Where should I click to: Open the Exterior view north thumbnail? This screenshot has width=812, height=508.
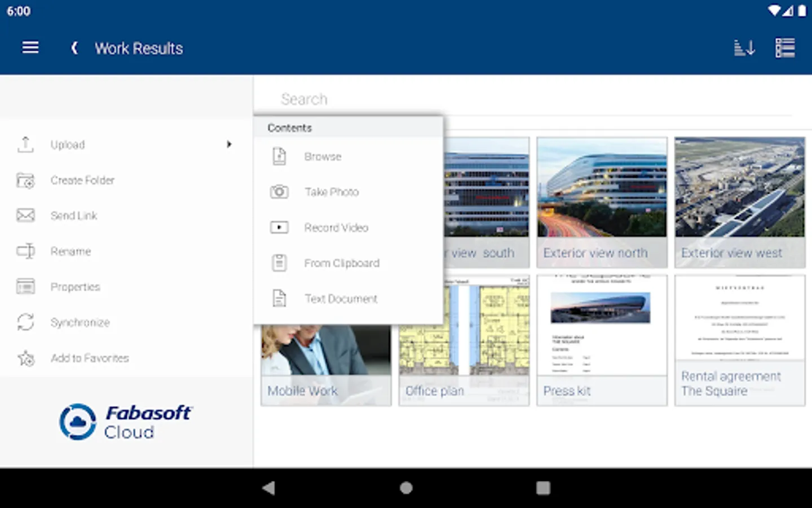(x=602, y=202)
